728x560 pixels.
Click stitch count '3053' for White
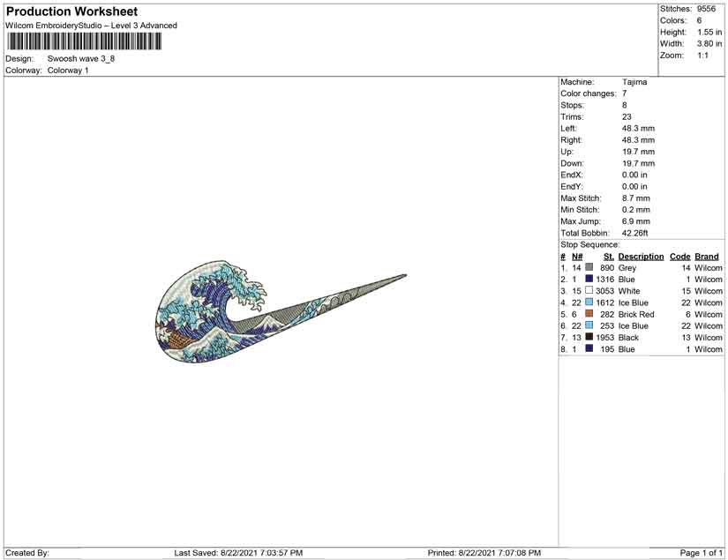pyautogui.click(x=605, y=291)
